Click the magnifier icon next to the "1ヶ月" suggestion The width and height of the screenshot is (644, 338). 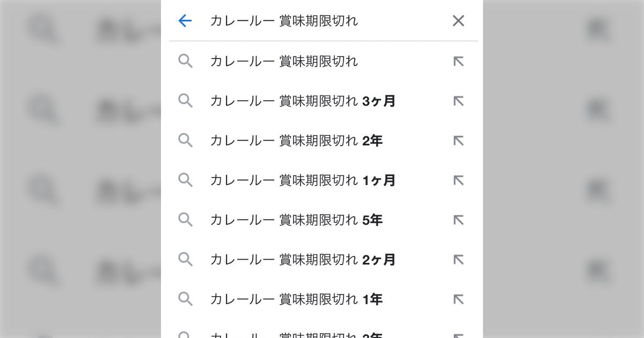point(186,180)
